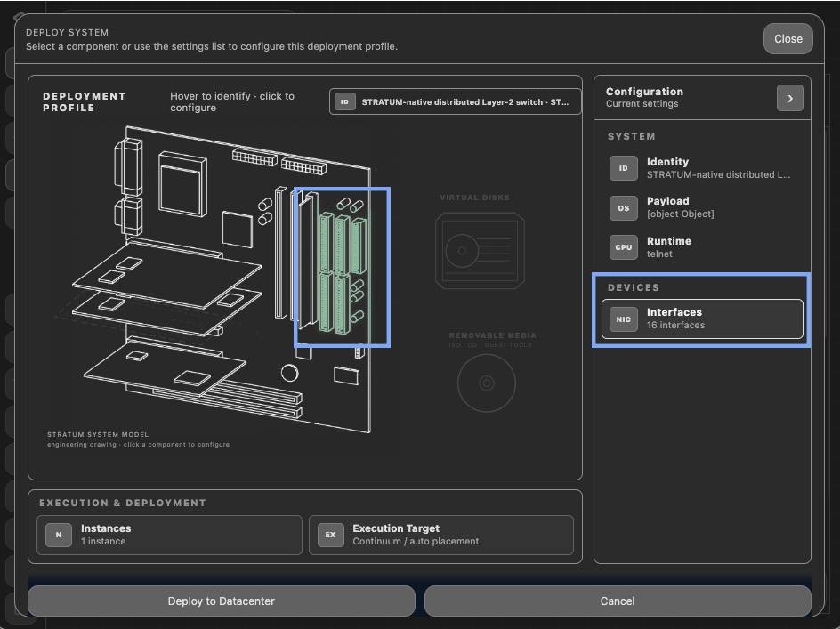Expand the Configuration panel chevron

(x=789, y=98)
